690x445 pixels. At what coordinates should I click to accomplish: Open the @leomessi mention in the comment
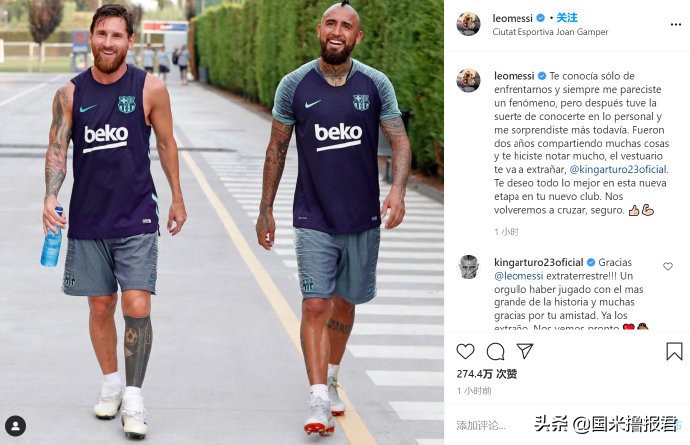(518, 276)
